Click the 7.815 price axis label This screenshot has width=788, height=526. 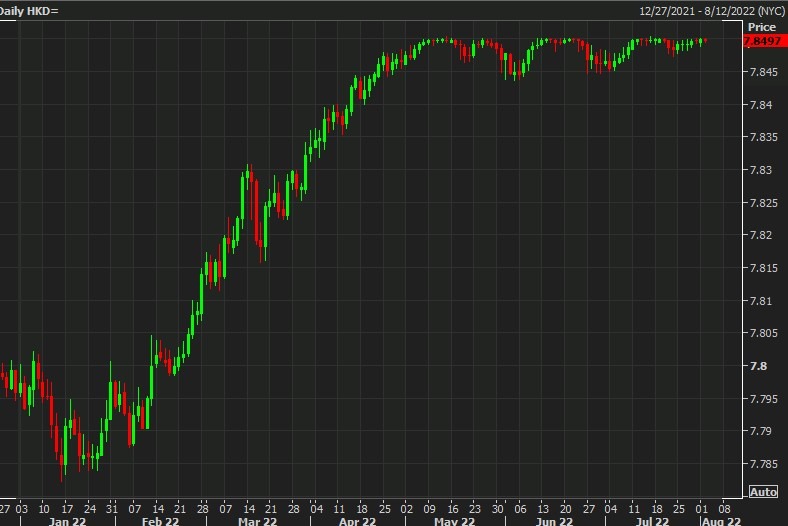click(x=763, y=268)
